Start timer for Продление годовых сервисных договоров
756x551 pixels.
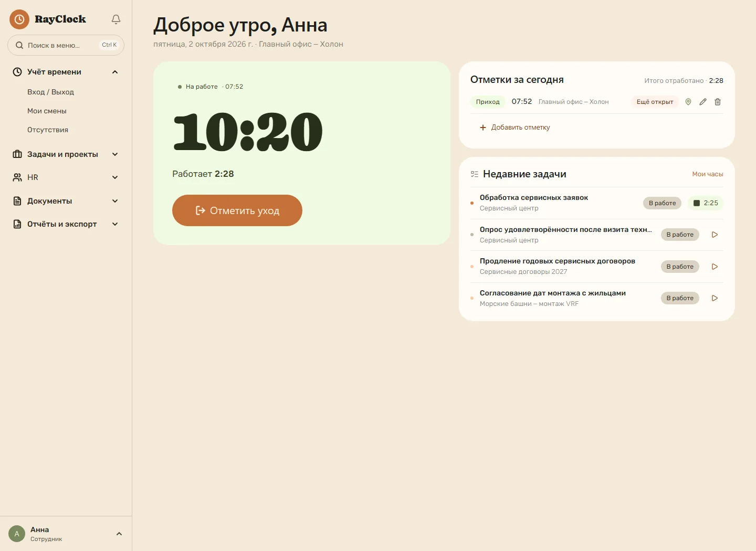[715, 267]
